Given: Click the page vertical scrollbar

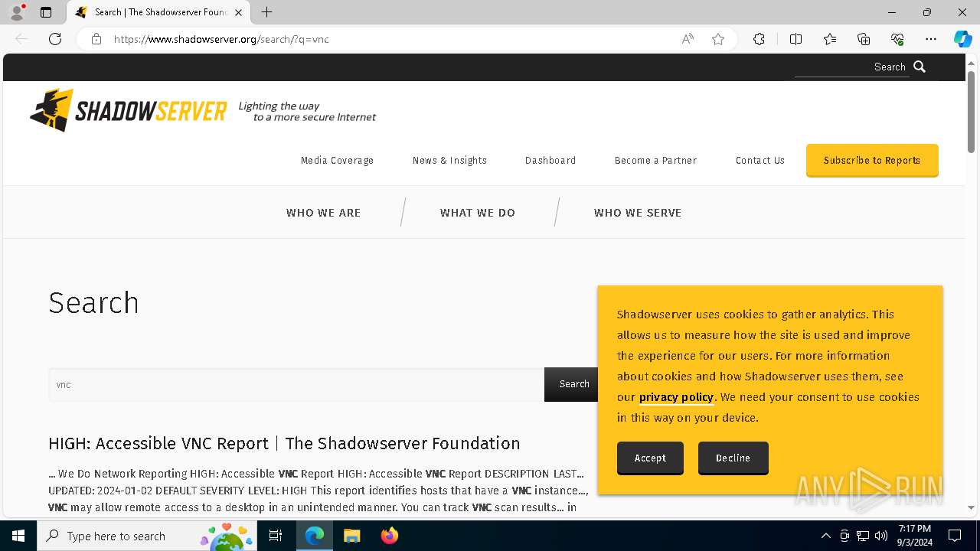Looking at the screenshot, I should click(971, 112).
